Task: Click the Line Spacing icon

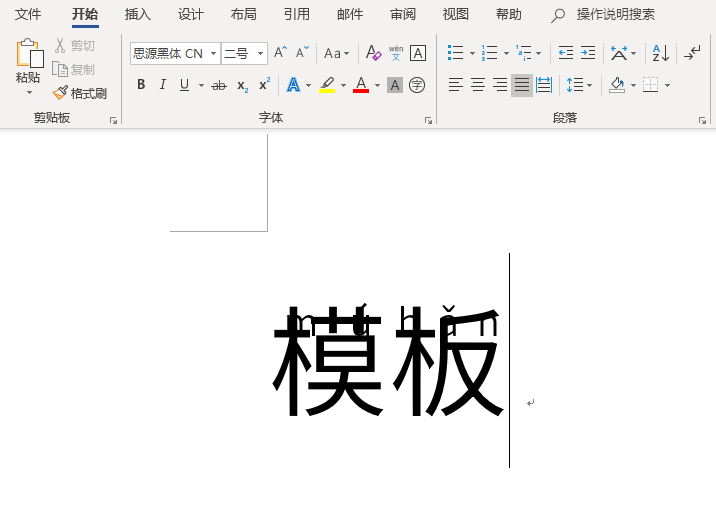Action: (x=575, y=85)
